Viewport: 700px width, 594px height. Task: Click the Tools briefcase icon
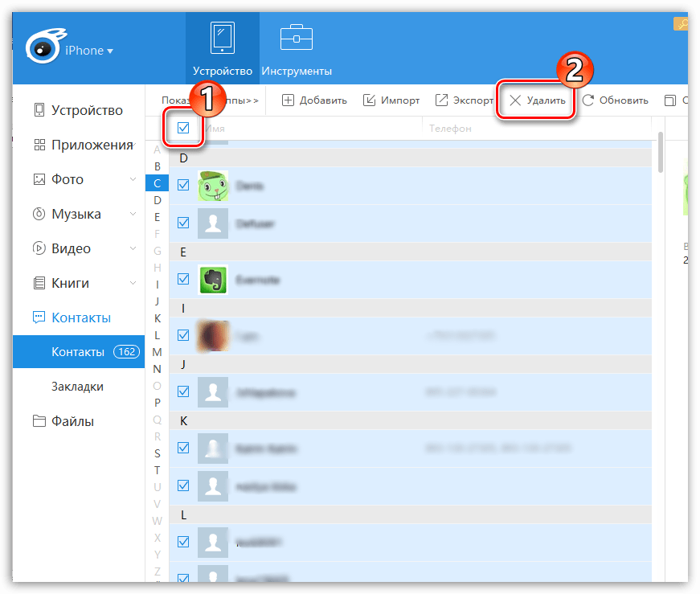(x=296, y=39)
